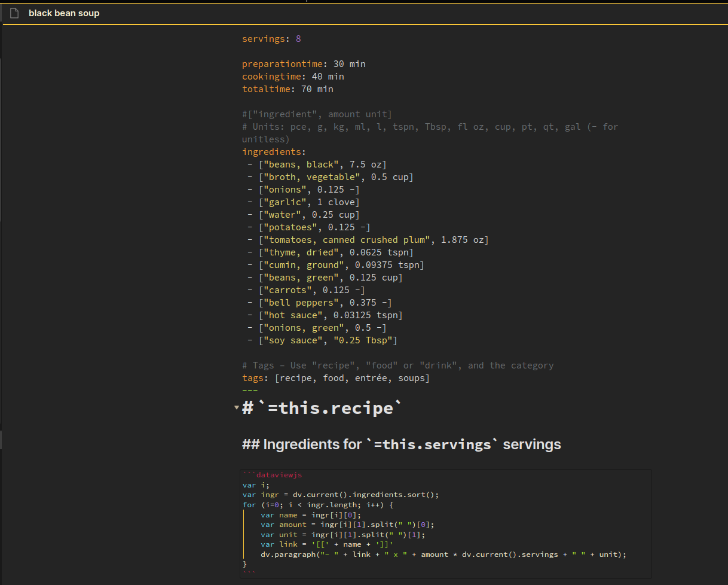Click the Ingredients for `=this.servings` servings heading

pos(402,444)
